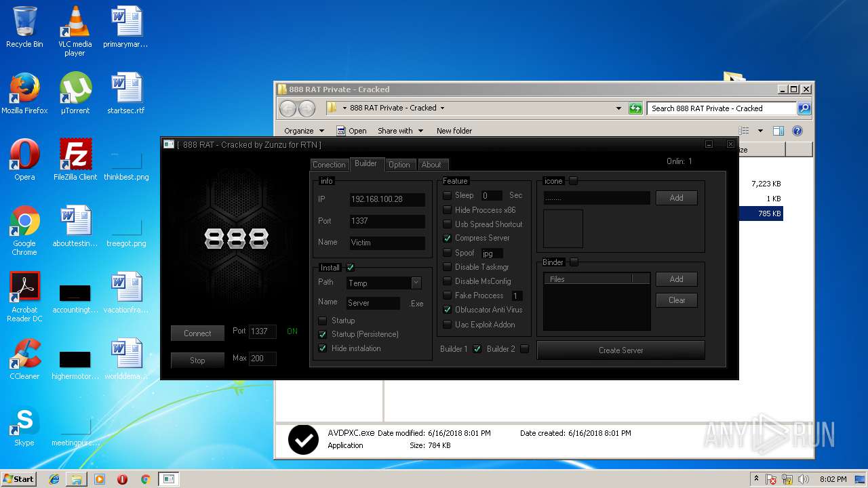868x488 pixels.
Task: Open the µTorrent desktop shortcut
Action: (75, 94)
